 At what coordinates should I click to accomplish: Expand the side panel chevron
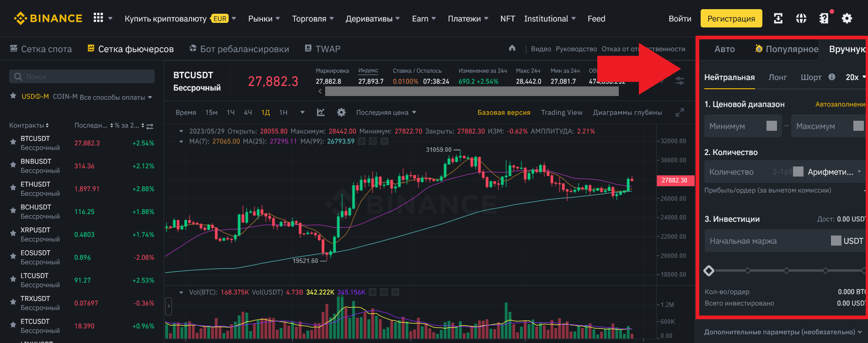click(168, 306)
